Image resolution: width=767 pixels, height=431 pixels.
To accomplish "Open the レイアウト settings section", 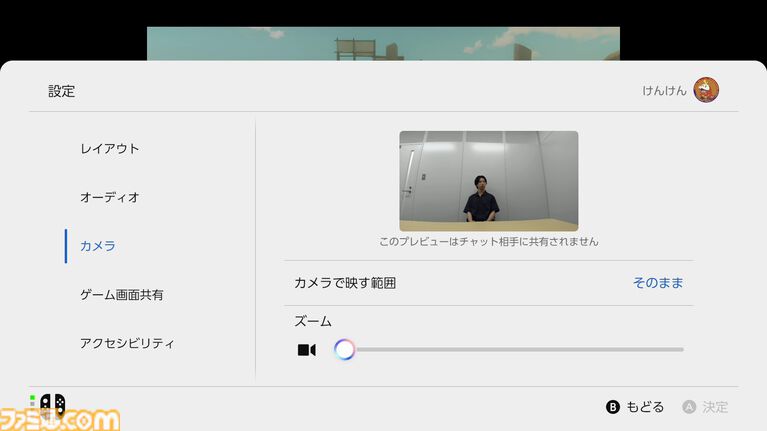I will 110,149.
